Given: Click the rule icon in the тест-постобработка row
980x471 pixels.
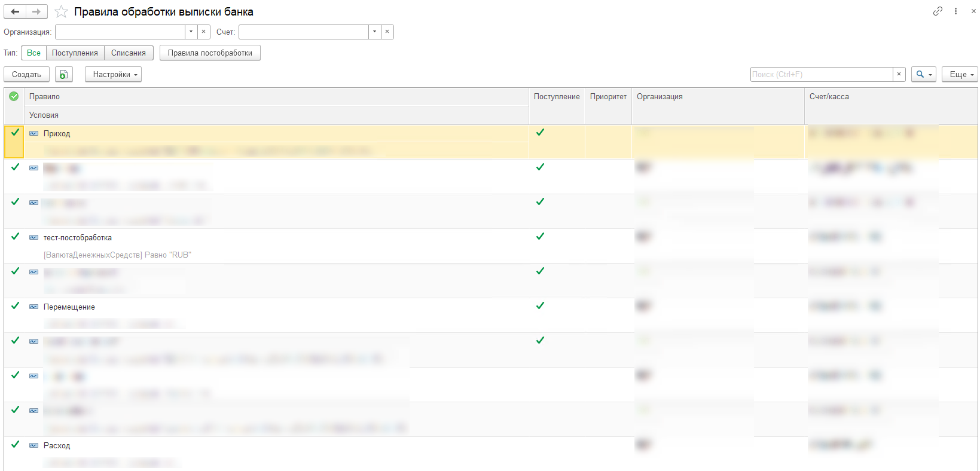Looking at the screenshot, I should point(34,237).
